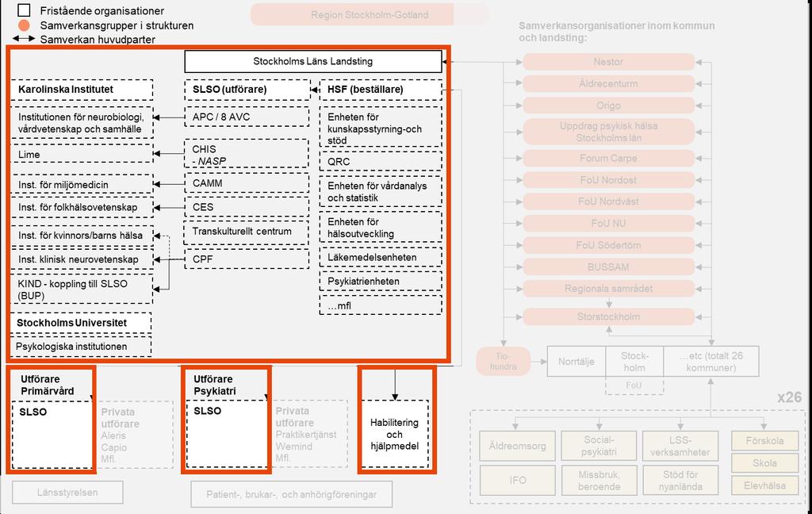
Task: Select the Karolinska Institutet heading box
Action: click(x=82, y=90)
